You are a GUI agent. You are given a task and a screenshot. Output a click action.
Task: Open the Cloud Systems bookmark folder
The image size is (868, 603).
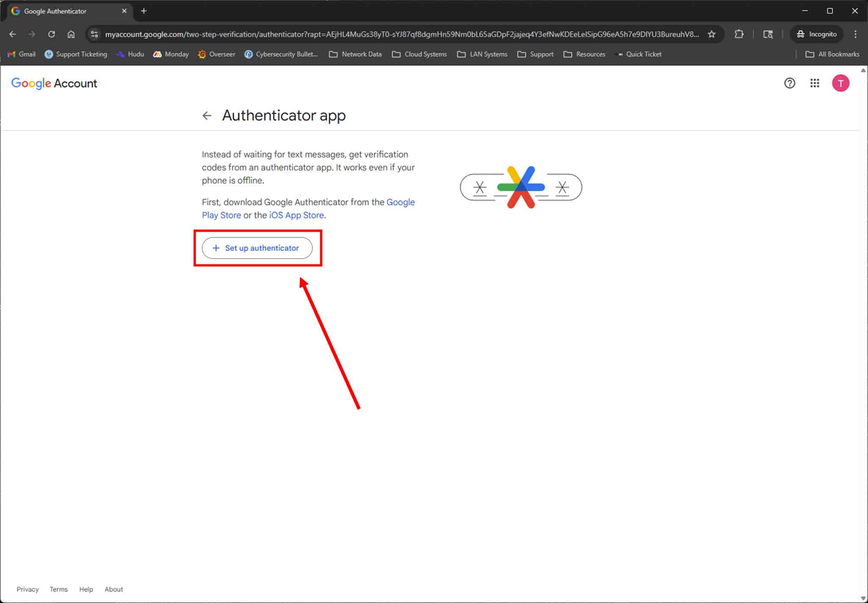coord(419,54)
